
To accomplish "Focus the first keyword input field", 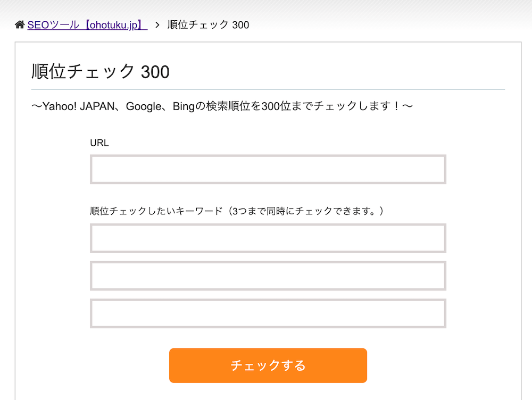I will (x=268, y=238).
